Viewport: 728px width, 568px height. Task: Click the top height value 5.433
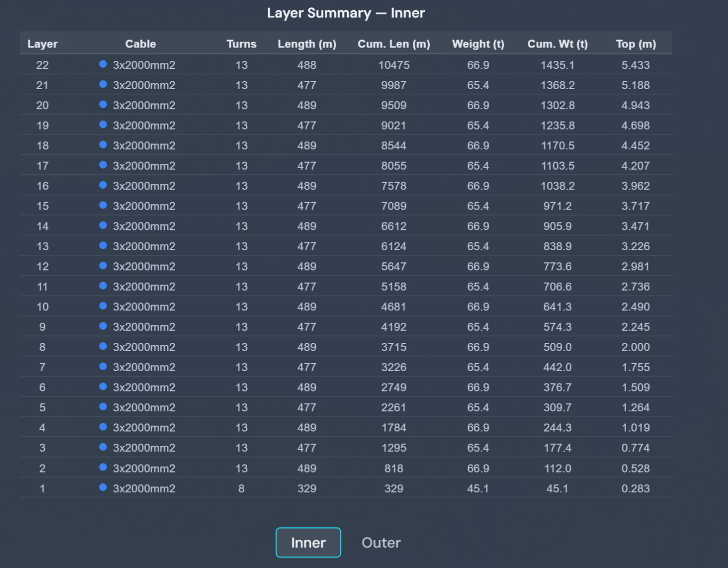click(x=636, y=65)
